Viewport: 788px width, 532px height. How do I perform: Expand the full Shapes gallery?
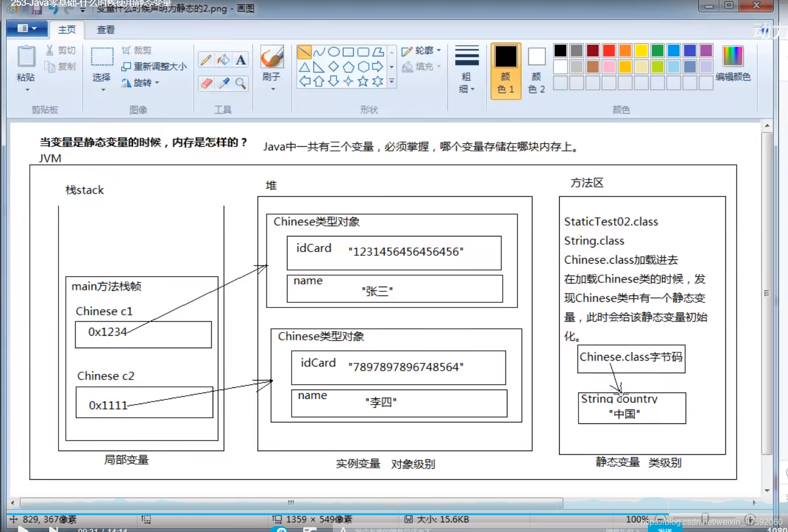391,81
